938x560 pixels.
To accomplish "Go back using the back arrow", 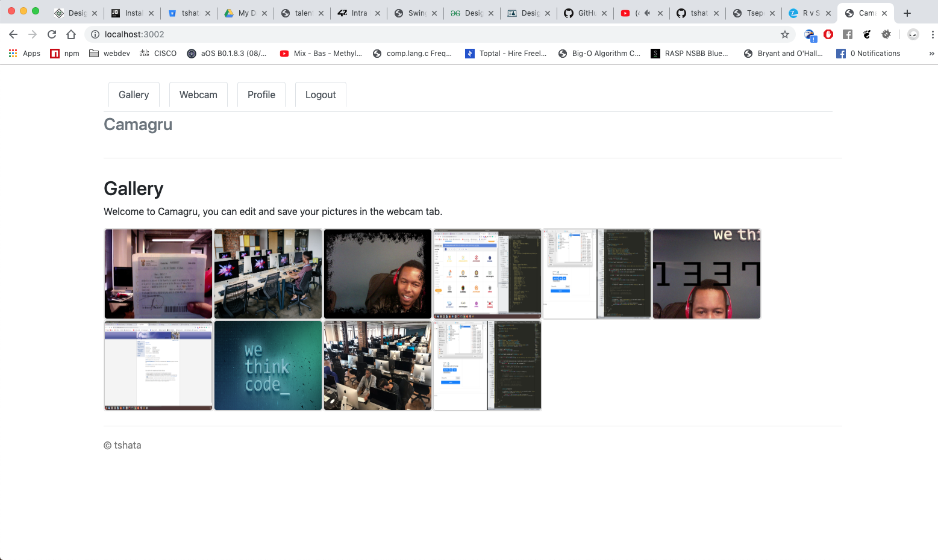I will tap(13, 34).
